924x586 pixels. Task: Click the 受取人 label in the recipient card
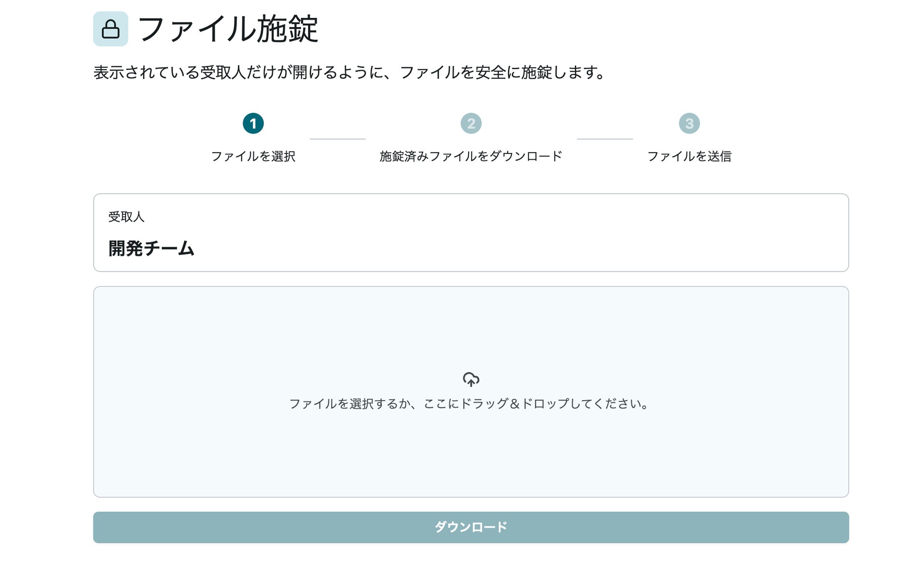126,217
